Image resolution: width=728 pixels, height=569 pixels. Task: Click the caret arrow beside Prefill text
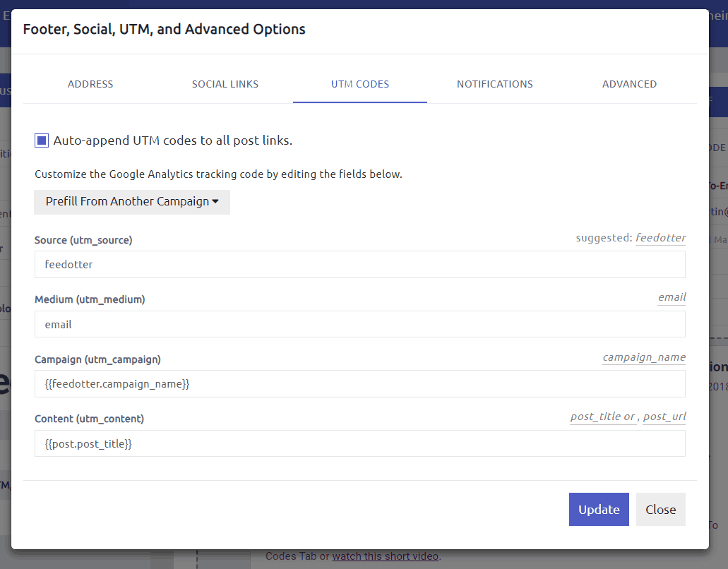pyautogui.click(x=215, y=202)
